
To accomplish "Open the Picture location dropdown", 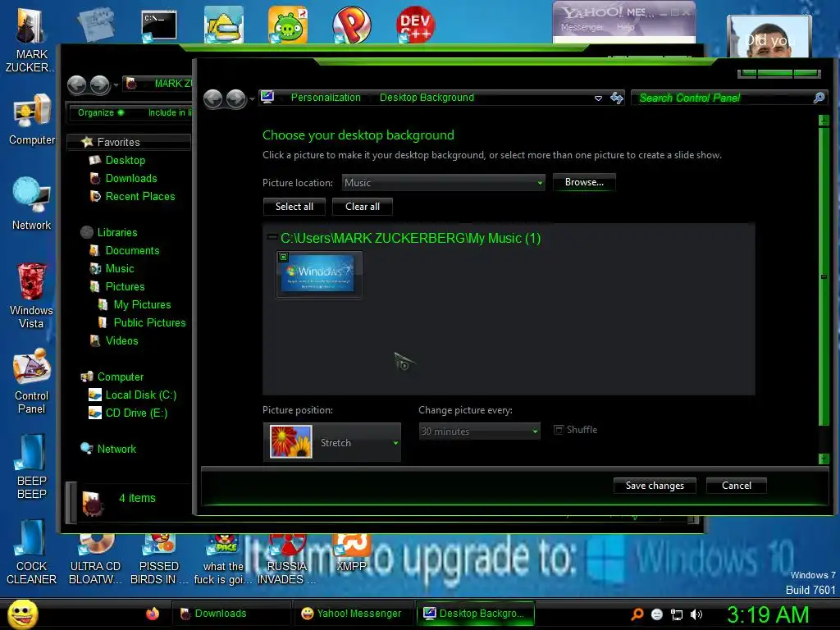I will point(444,183).
